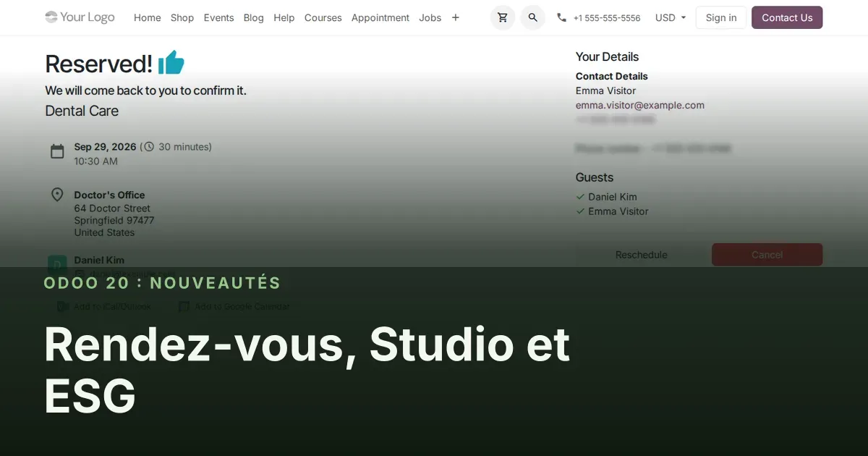
Task: Click the phone number +1 555-555-5556
Action: (x=607, y=18)
